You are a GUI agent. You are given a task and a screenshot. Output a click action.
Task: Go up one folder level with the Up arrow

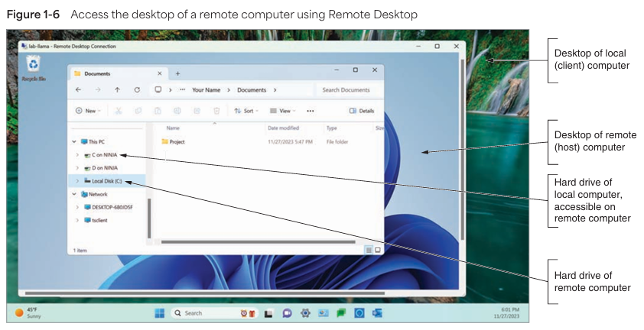[x=117, y=89]
